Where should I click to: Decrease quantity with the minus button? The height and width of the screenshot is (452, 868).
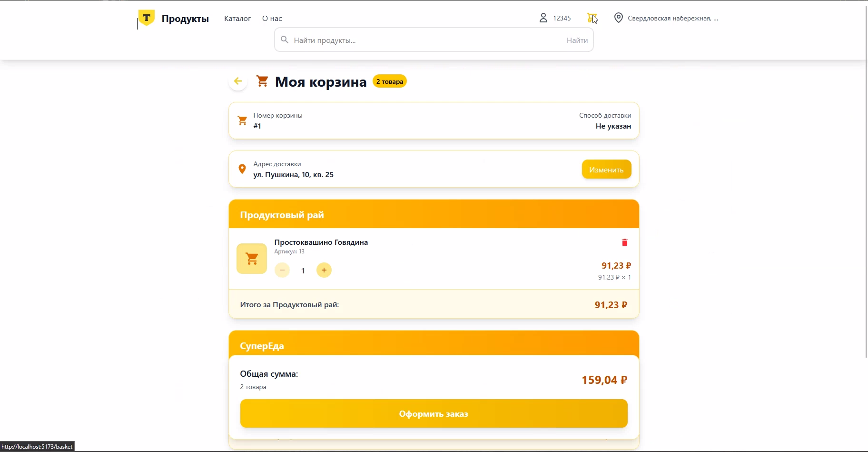coord(282,271)
